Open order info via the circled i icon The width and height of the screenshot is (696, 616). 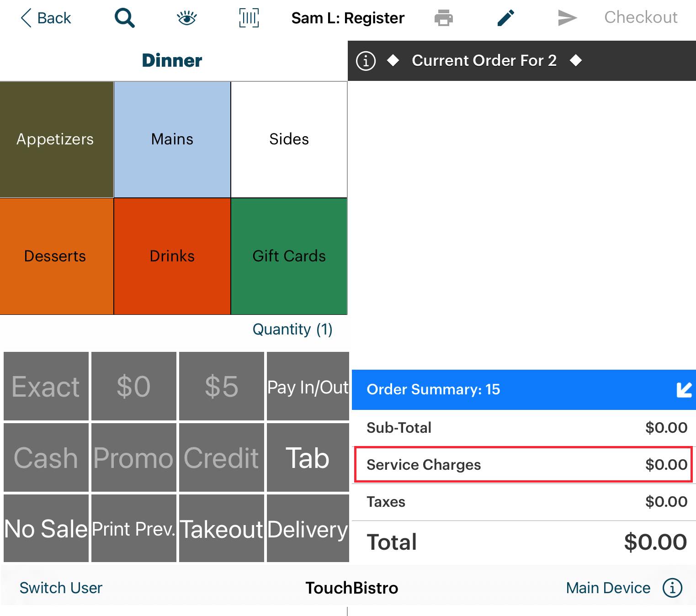click(366, 60)
